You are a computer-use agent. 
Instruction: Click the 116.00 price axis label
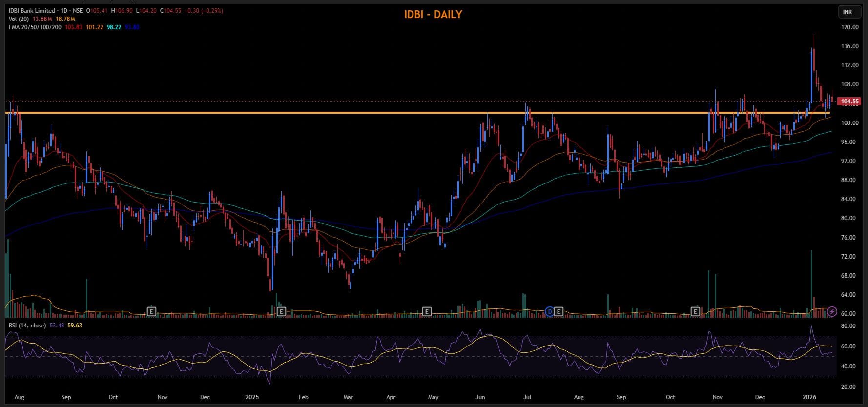point(850,46)
